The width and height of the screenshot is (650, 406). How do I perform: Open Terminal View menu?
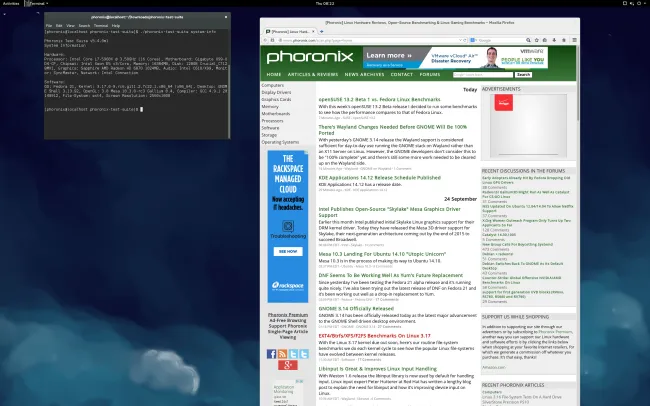click(70, 26)
